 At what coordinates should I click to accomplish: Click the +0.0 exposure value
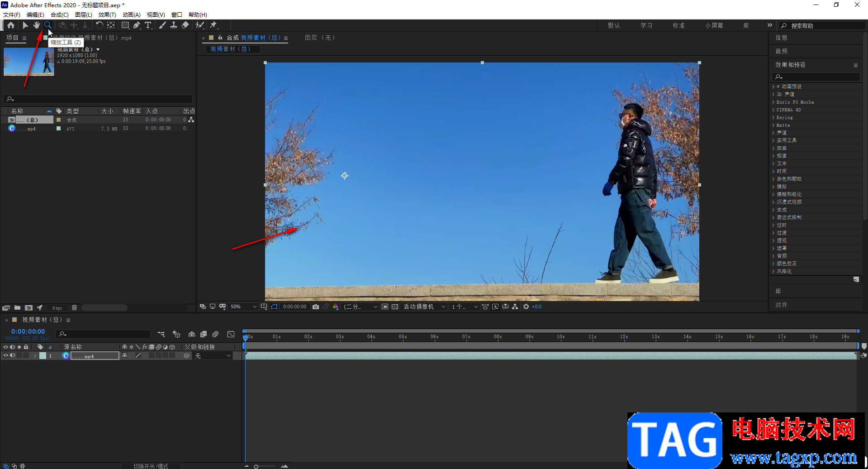pyautogui.click(x=536, y=306)
